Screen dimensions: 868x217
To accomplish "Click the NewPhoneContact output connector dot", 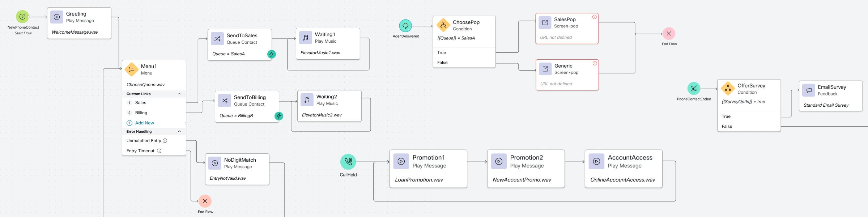I will (x=29, y=17).
